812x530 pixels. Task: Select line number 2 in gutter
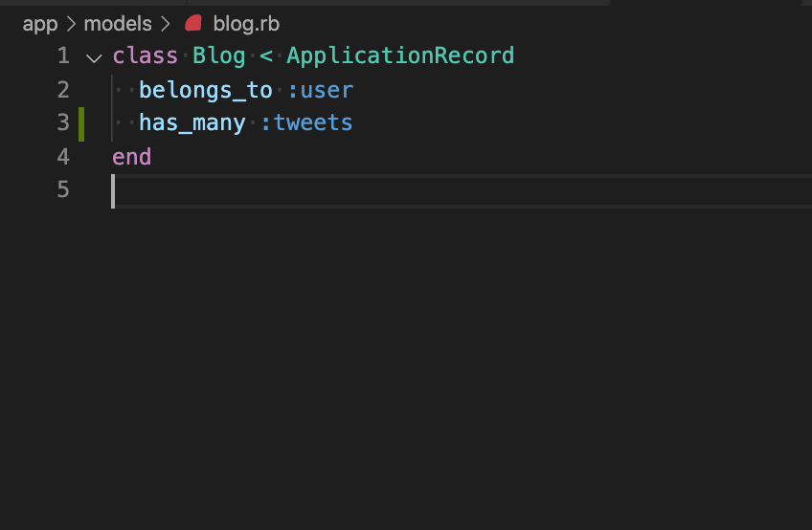coord(63,90)
